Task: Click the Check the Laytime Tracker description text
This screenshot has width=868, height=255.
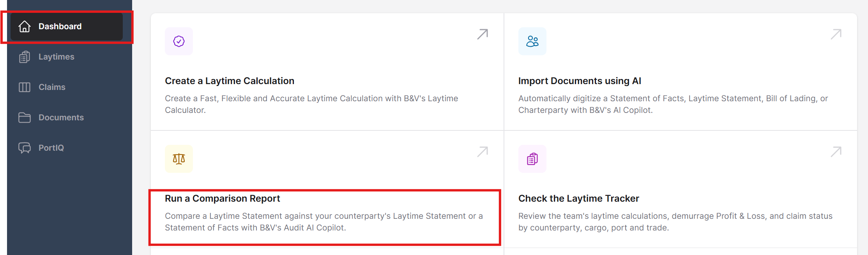Action: 675,222
